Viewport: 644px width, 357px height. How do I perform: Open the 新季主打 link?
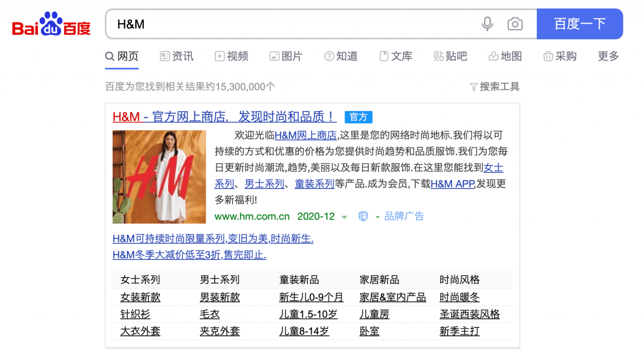(x=460, y=331)
